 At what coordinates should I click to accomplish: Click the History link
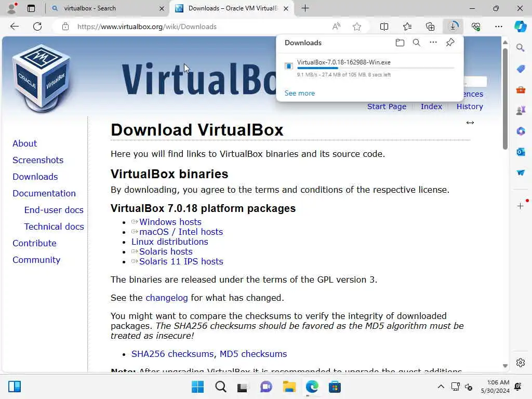[x=470, y=107]
